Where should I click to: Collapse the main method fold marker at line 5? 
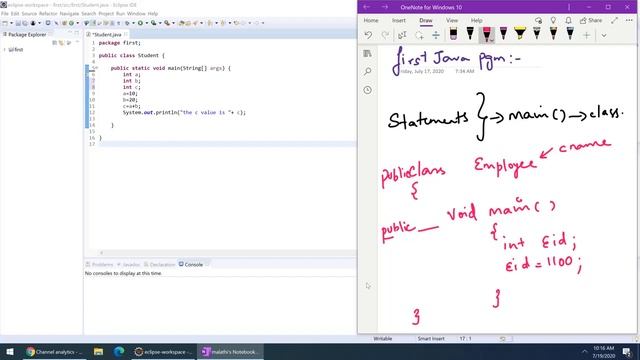96,68
